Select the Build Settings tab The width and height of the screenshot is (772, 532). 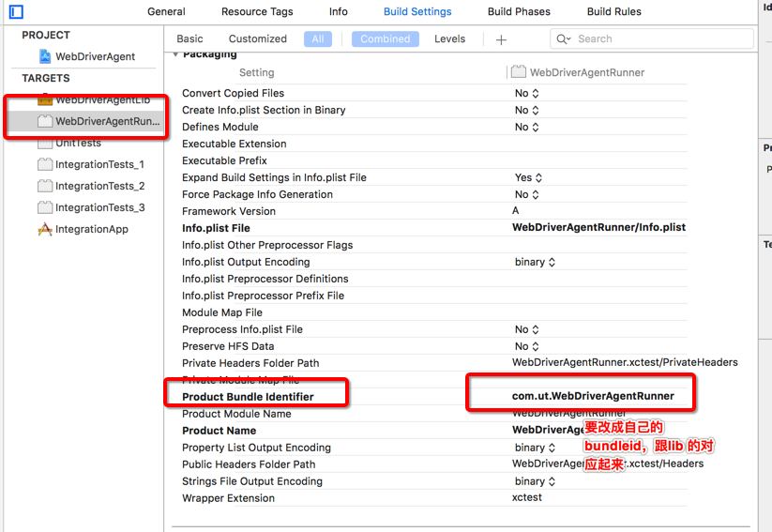coord(417,11)
